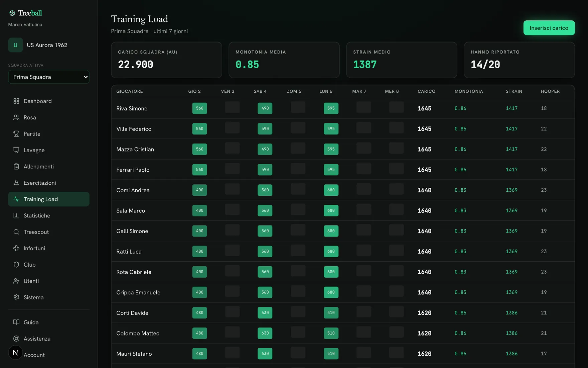Click the Ferrari Paolo player name
The image size is (588, 368).
133,170
